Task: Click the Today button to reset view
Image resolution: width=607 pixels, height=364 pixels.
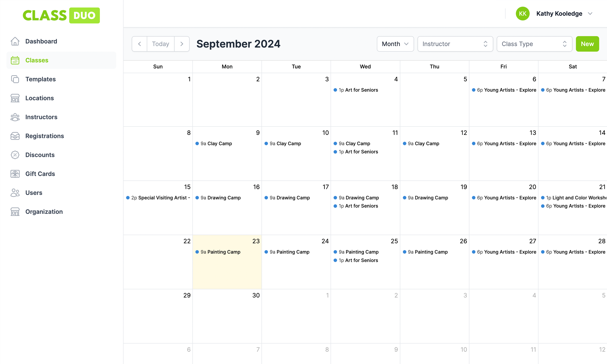Action: coord(161,43)
